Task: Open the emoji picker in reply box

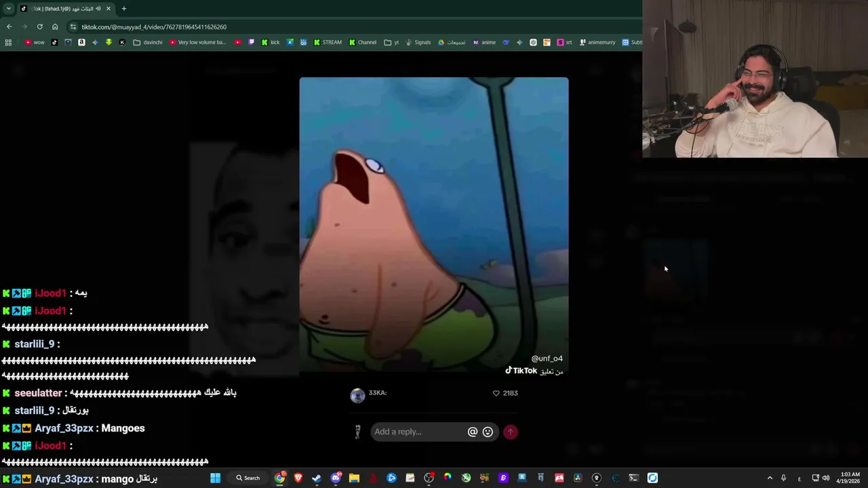Action: coord(488,432)
